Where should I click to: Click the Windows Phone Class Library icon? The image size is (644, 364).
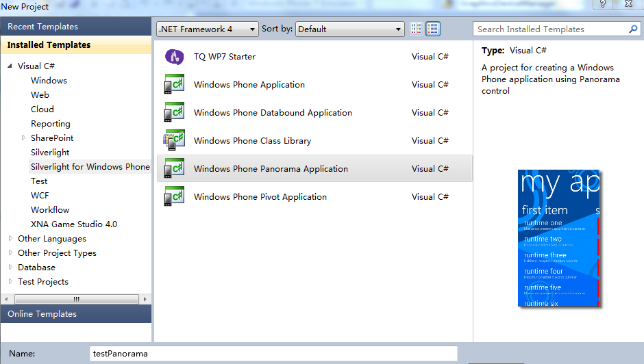(174, 140)
